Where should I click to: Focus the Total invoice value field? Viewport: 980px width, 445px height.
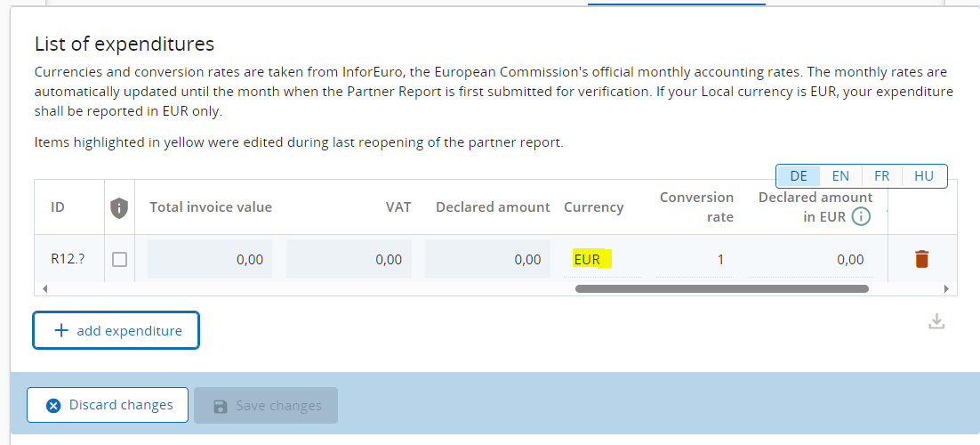210,260
